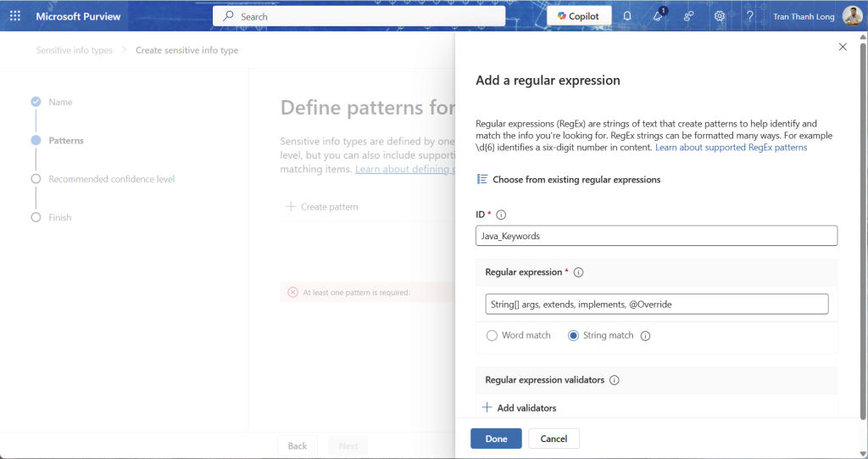
Task: Select the String match radio button
Action: [574, 336]
